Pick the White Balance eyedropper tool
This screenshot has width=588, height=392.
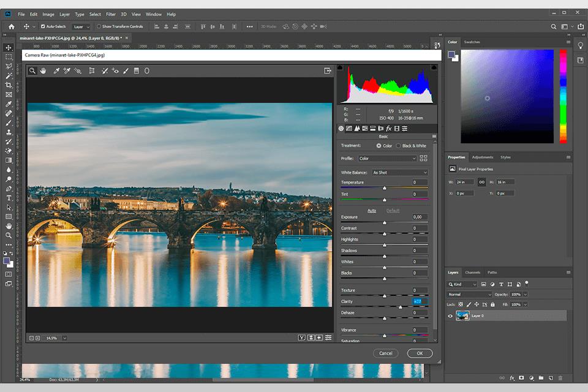[x=56, y=71]
